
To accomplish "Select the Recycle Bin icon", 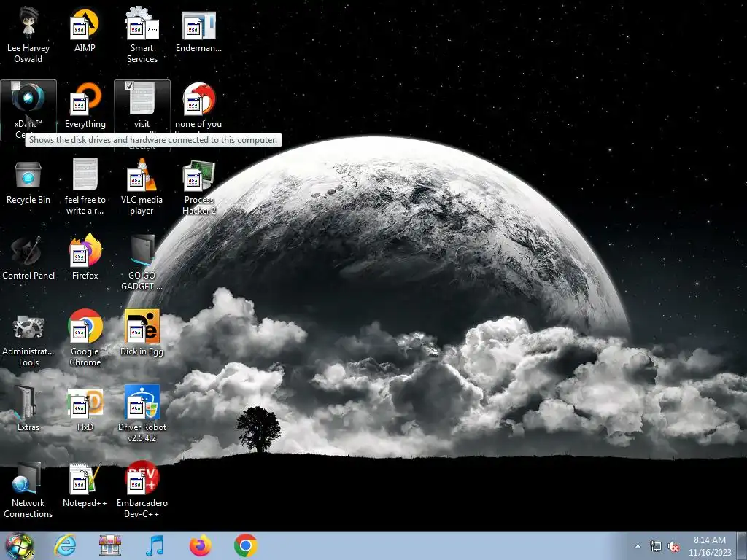I will [x=28, y=182].
